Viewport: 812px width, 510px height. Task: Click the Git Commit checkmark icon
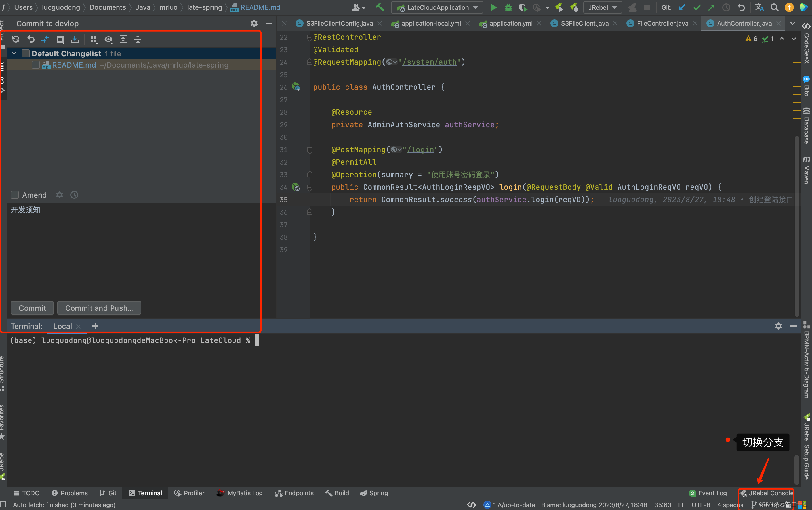697,7
